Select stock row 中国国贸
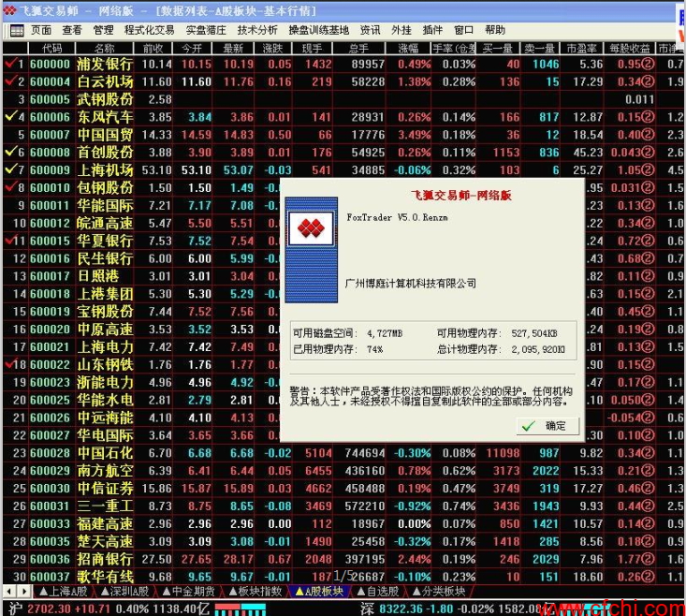The image size is (686, 616). 343,135
